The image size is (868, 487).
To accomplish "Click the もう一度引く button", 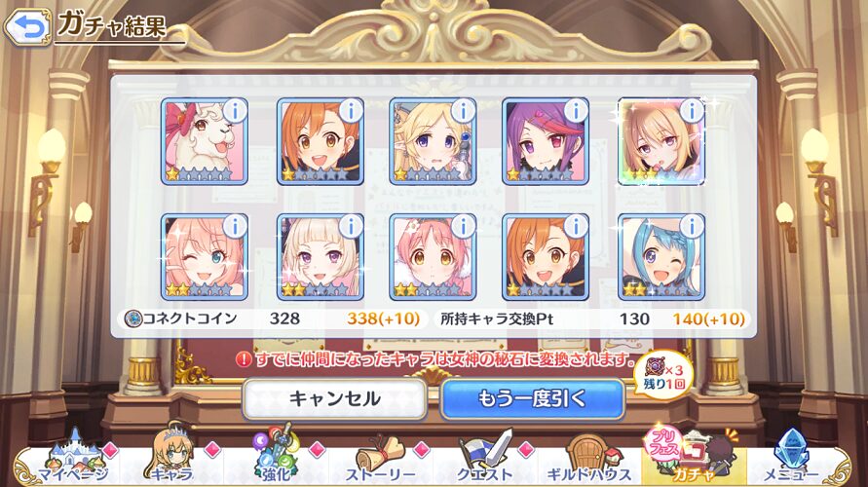I will (x=533, y=398).
